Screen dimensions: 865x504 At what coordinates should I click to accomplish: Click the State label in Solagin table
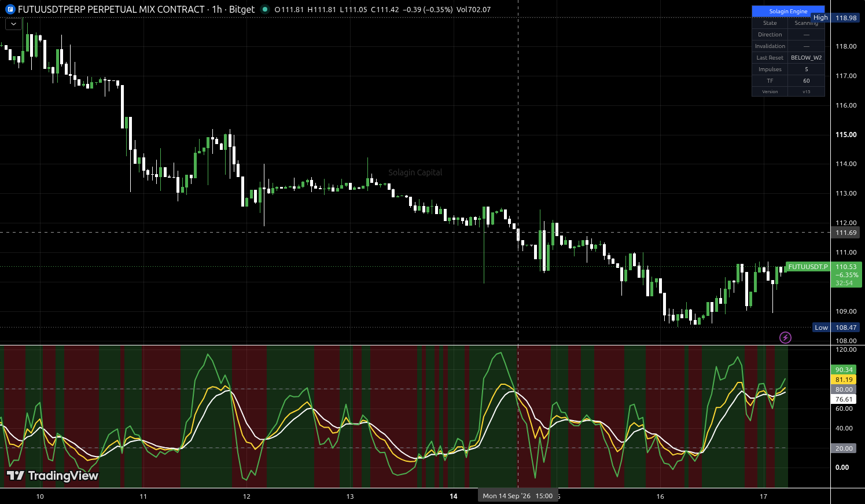(x=770, y=23)
